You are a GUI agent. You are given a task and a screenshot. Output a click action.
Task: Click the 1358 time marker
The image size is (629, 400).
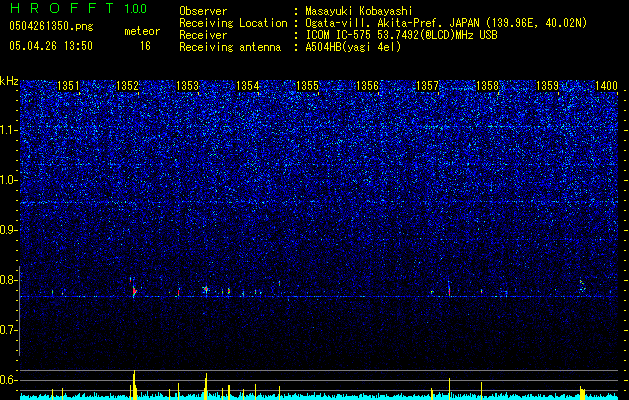[x=487, y=86]
